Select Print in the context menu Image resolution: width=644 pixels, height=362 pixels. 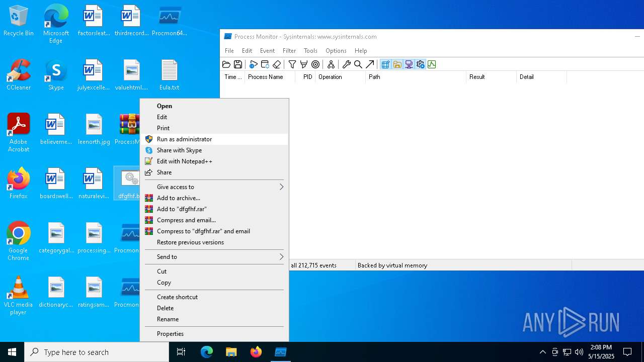pos(214,128)
